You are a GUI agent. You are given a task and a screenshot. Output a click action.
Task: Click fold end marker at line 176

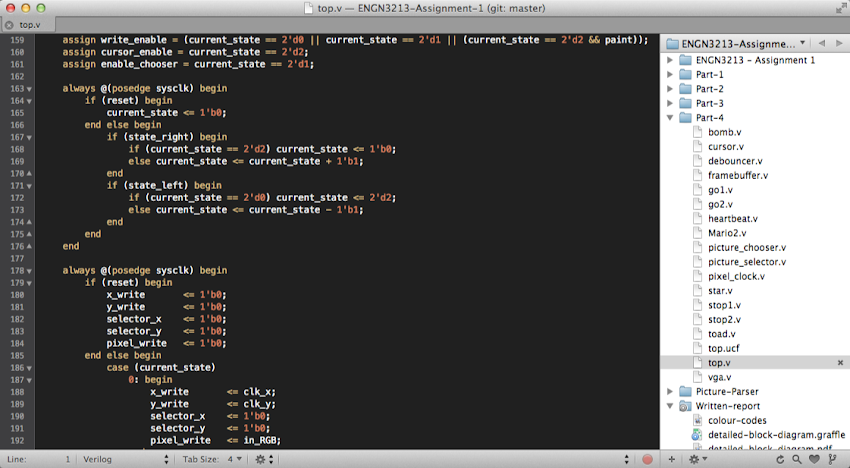[29, 246]
